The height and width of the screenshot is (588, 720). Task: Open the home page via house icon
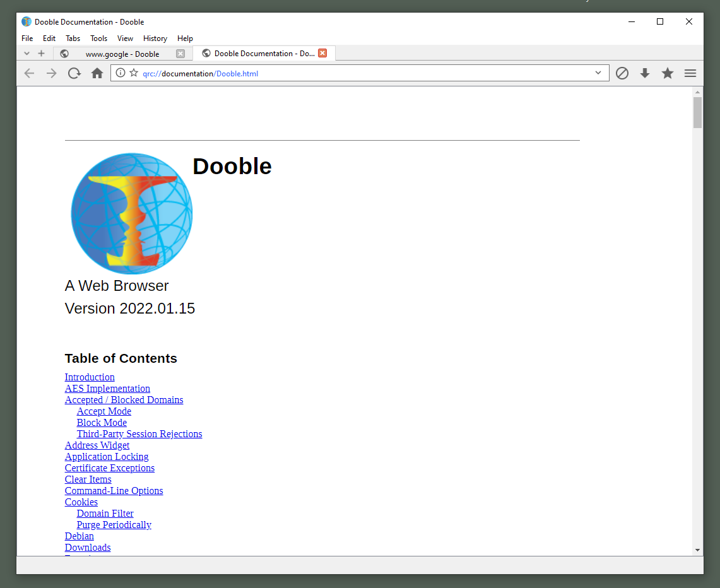(97, 73)
